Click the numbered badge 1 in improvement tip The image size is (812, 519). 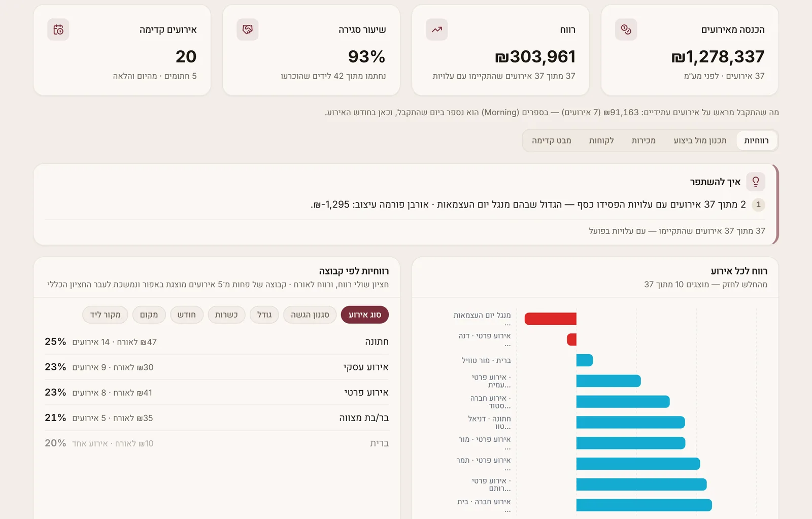[x=758, y=204]
